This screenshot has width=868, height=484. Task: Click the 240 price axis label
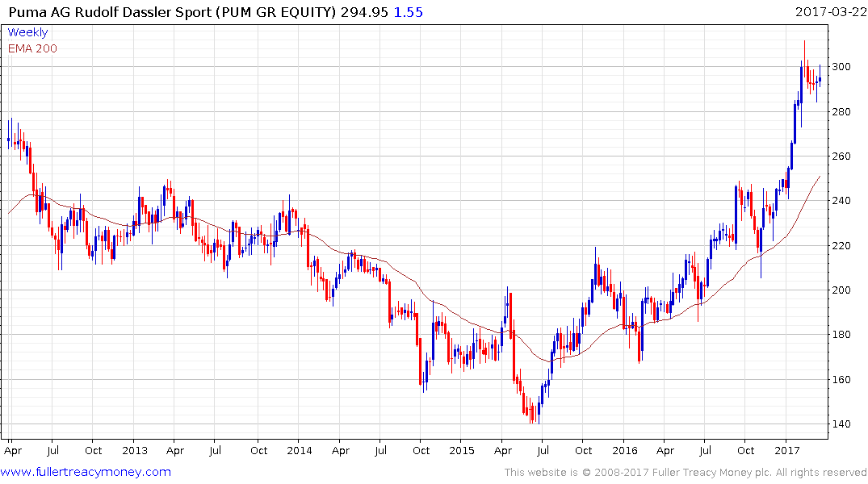coord(841,201)
